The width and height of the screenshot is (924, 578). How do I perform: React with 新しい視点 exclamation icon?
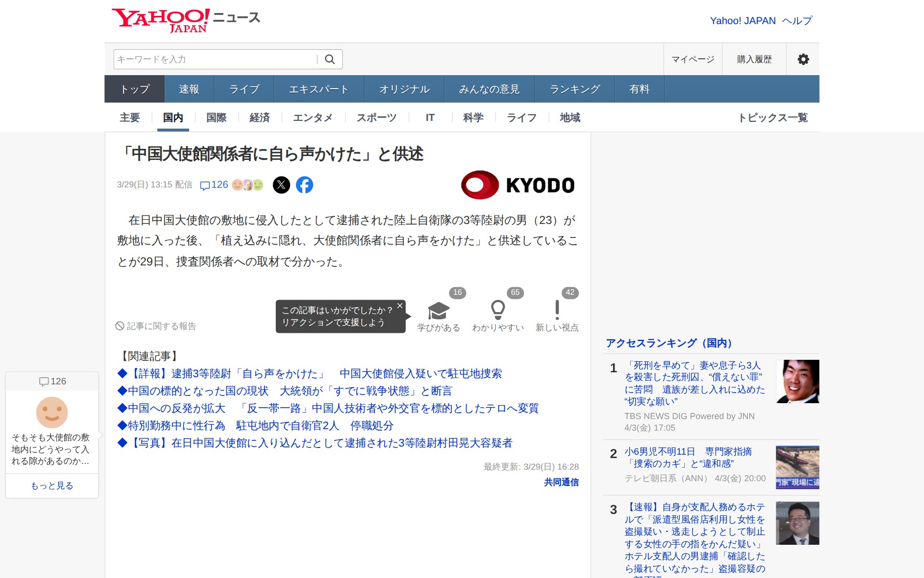tap(557, 311)
